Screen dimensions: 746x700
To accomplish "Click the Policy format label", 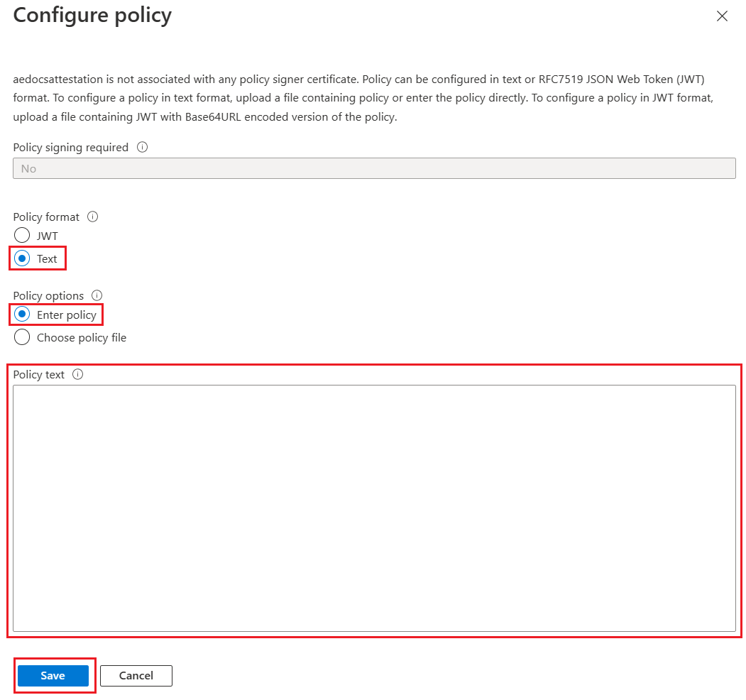I will point(47,217).
